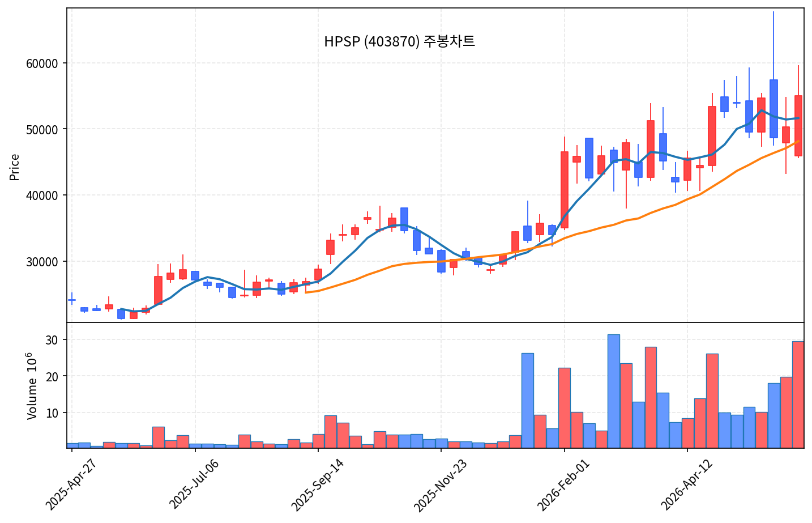Click the 60000 price axis label
The height and width of the screenshot is (523, 812).
pos(42,63)
